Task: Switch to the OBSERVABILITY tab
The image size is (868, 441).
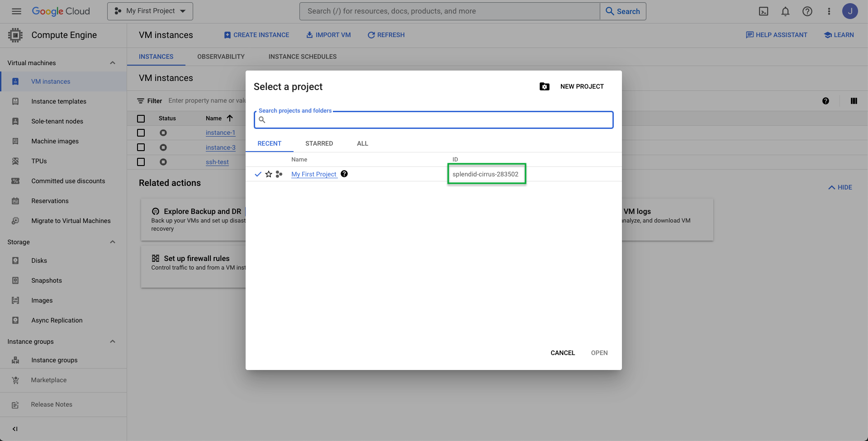Action: pyautogui.click(x=221, y=57)
